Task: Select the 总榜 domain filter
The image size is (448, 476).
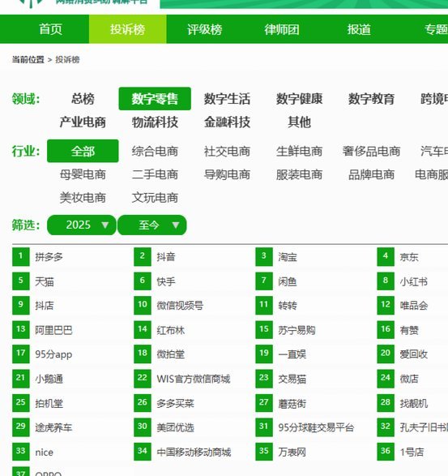Action: click(x=83, y=99)
